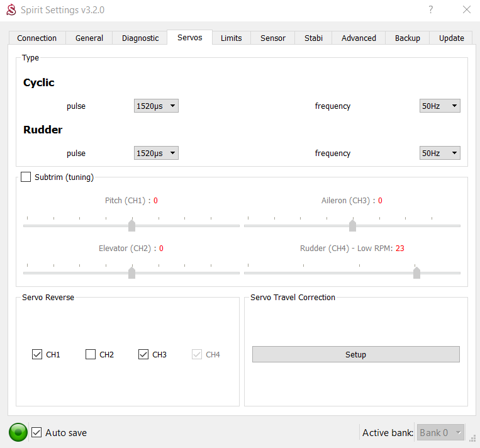The image size is (480, 448).
Task: Click the Spirit logo in title bar
Action: pos(11,10)
